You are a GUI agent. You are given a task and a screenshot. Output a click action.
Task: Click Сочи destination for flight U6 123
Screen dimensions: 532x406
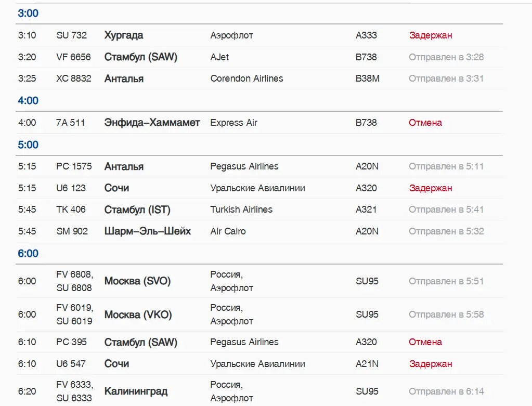pyautogui.click(x=116, y=188)
